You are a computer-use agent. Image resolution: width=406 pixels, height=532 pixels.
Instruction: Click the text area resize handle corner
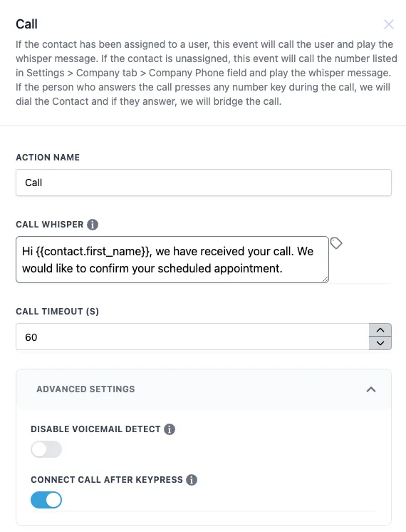coord(325,280)
